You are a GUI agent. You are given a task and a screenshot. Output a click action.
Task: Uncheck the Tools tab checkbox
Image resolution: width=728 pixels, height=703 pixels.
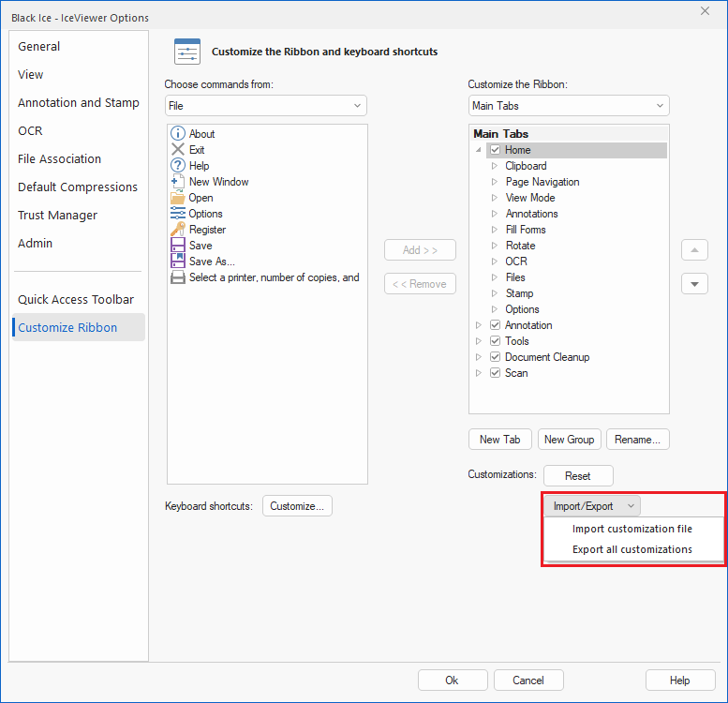[495, 341]
